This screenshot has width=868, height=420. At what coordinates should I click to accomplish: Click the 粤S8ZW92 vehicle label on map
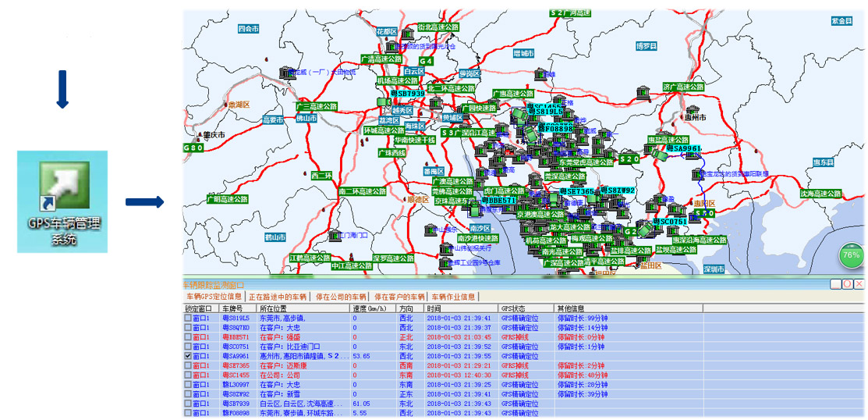click(622, 190)
